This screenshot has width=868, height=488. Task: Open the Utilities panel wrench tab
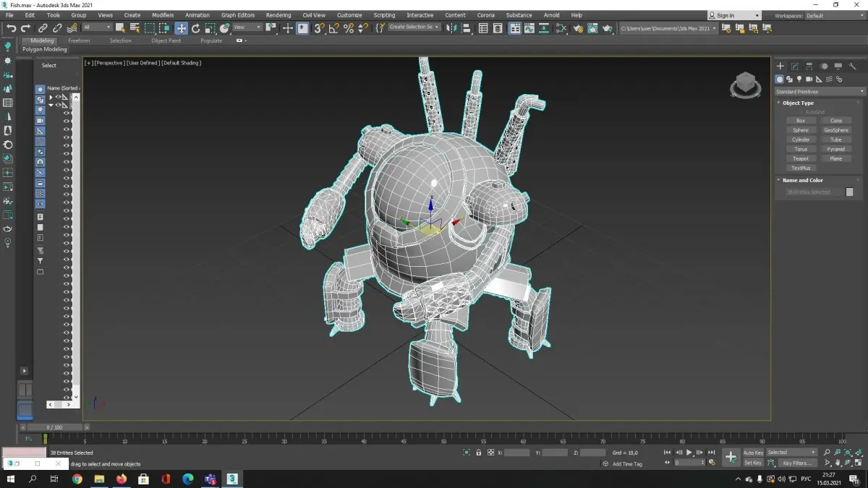click(x=853, y=66)
